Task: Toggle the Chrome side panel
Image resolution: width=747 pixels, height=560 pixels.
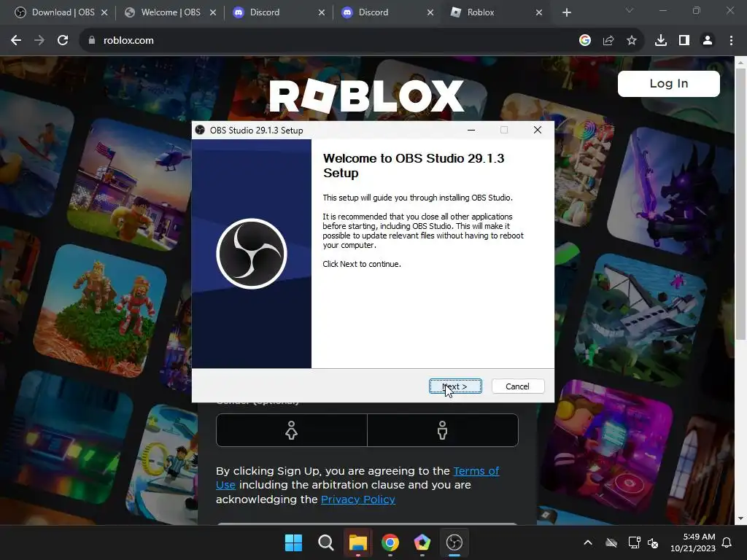Action: tap(684, 41)
